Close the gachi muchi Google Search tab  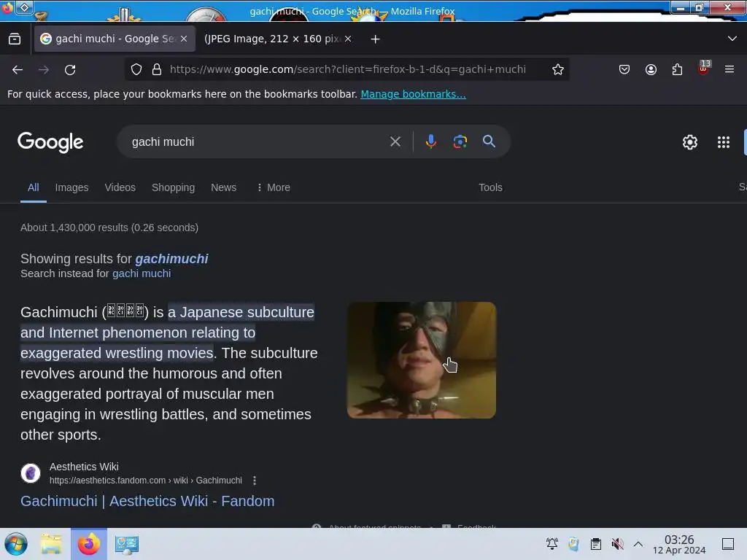coord(184,39)
